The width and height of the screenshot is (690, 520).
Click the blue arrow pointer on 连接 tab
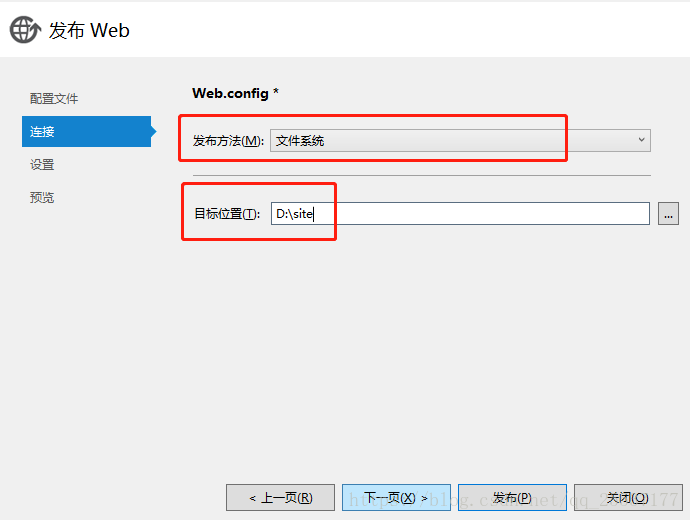coord(153,131)
